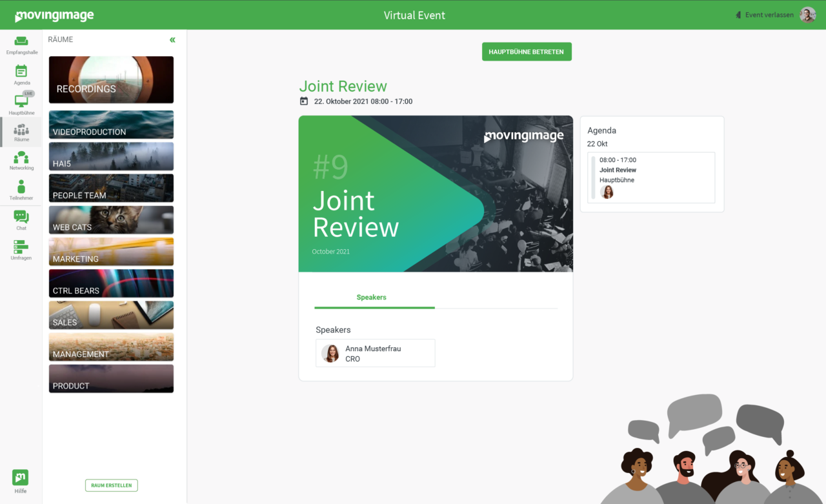The width and height of the screenshot is (826, 504).
Task: Open the Sales room tile
Action: (111, 315)
